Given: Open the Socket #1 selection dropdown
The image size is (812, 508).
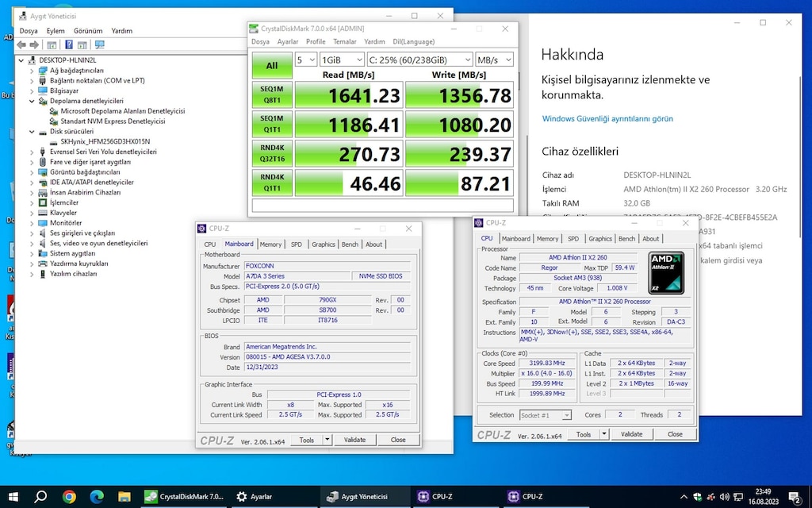Looking at the screenshot, I should pos(546,415).
